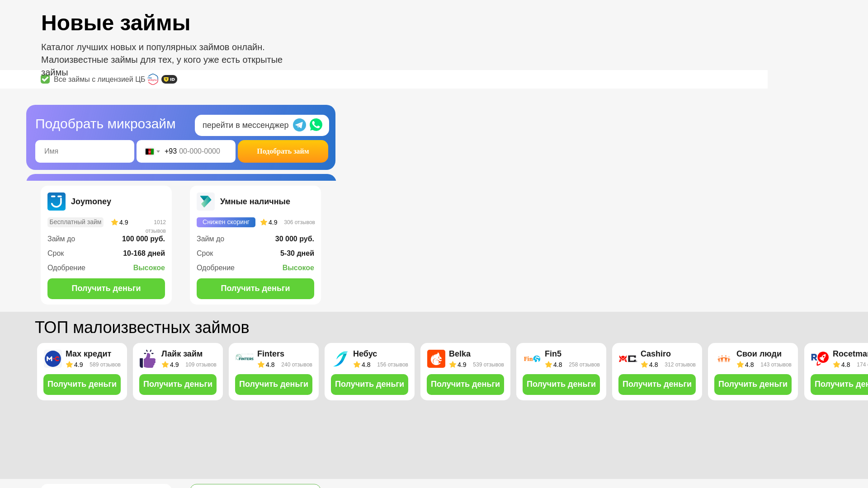Open Telegram messenger icon
868x488 pixels.
click(299, 125)
